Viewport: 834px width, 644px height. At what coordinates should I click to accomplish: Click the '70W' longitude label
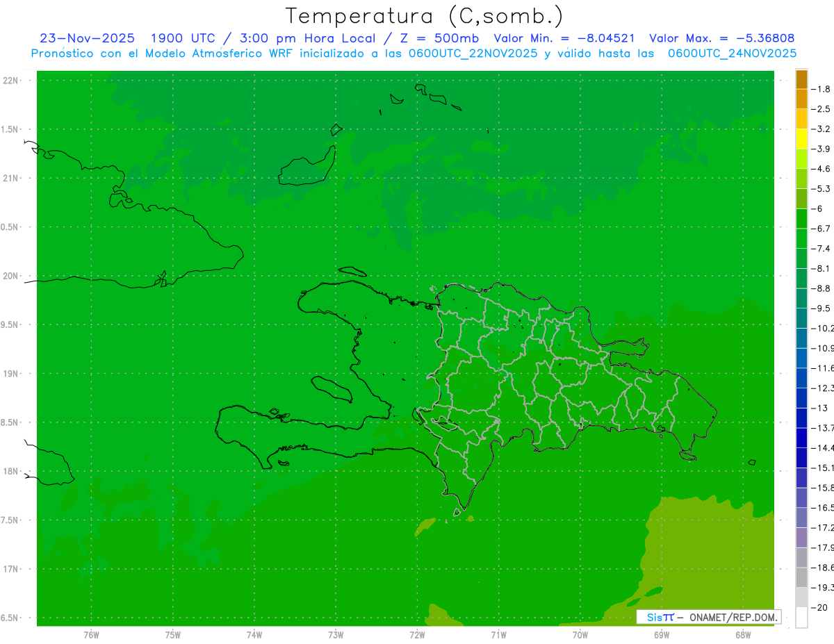580,634
